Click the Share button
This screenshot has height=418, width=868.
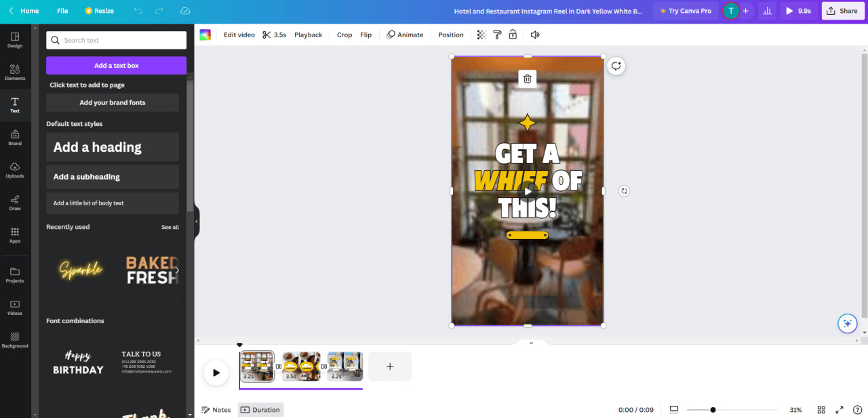click(x=843, y=10)
